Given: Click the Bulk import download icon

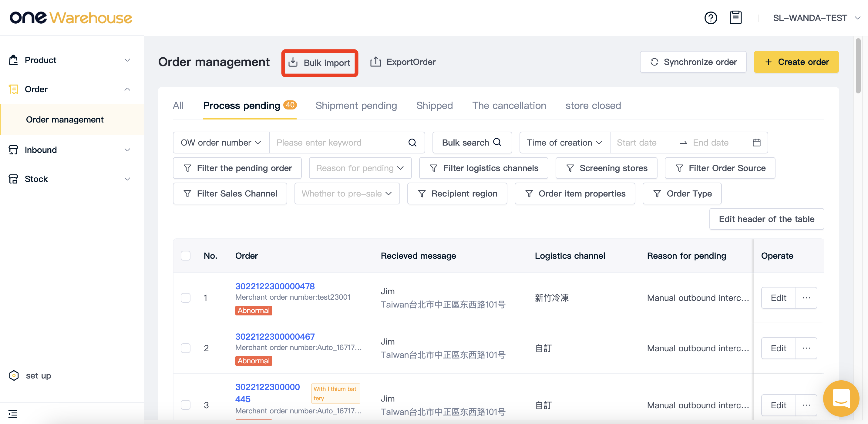Looking at the screenshot, I should (293, 63).
